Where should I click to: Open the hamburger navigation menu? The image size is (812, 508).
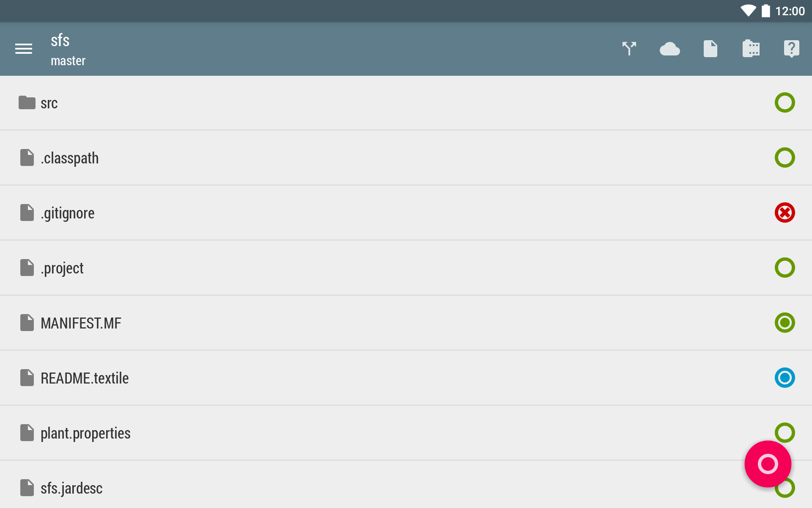(x=24, y=49)
